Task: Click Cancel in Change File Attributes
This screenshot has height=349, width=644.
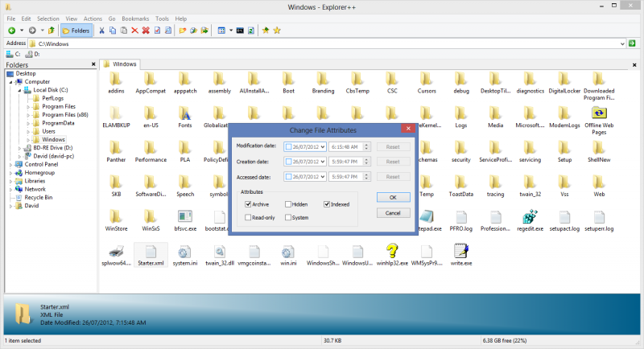Action: (x=393, y=213)
